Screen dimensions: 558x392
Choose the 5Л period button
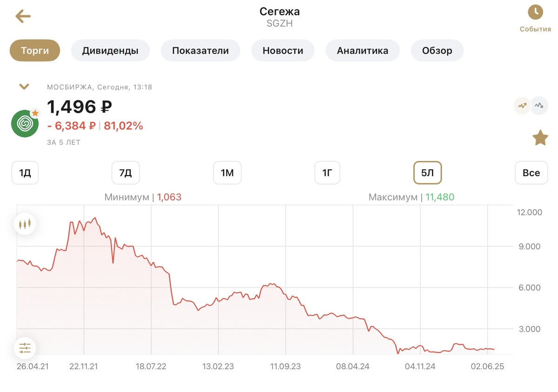[x=427, y=173]
